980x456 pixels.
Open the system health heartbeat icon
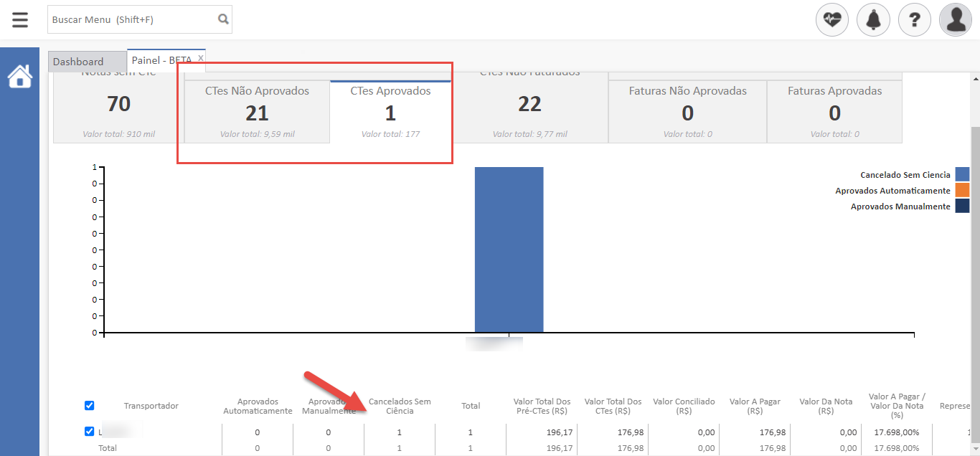click(832, 19)
